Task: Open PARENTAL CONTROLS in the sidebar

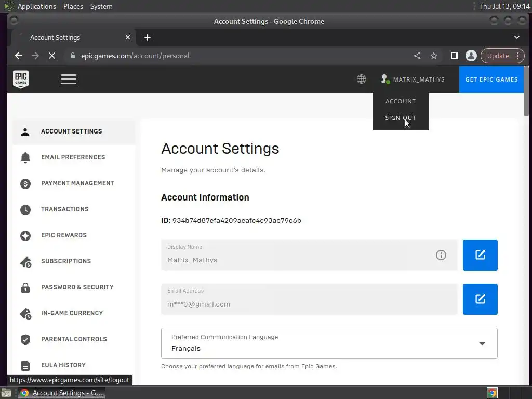Action: click(x=74, y=339)
